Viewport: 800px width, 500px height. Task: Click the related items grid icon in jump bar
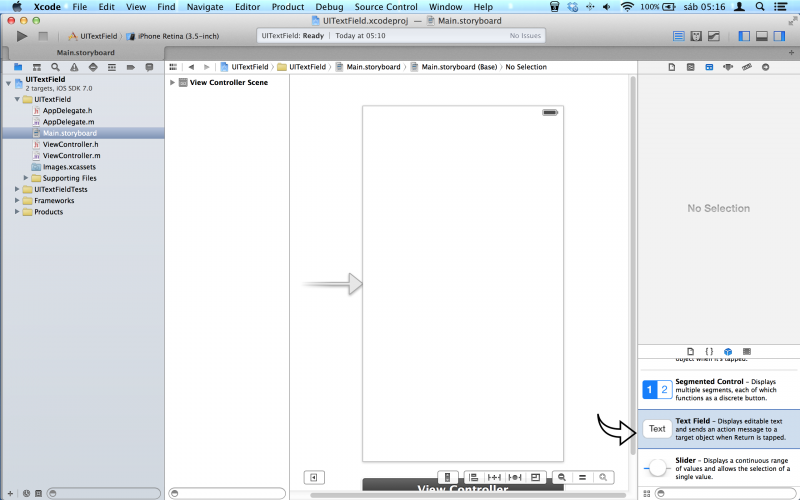[x=173, y=67]
